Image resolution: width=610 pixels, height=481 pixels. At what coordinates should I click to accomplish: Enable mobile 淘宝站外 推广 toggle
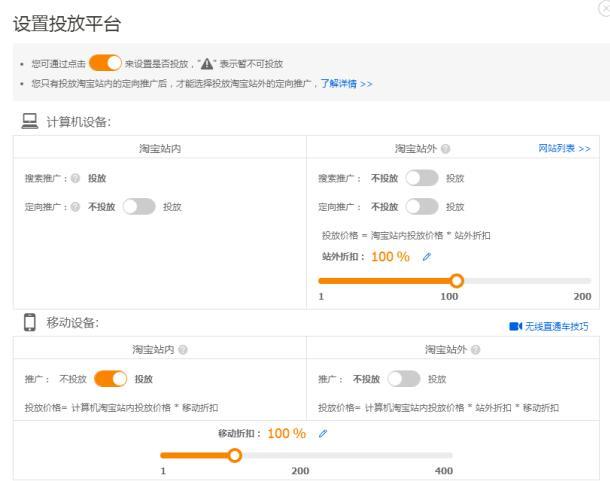404,379
